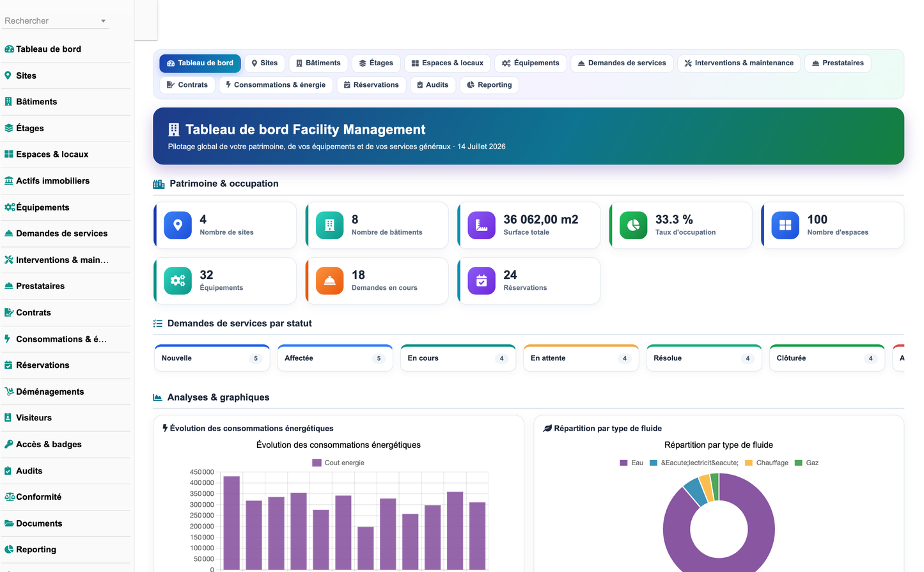Click the Tableau de bord sidebar icon

9,49
